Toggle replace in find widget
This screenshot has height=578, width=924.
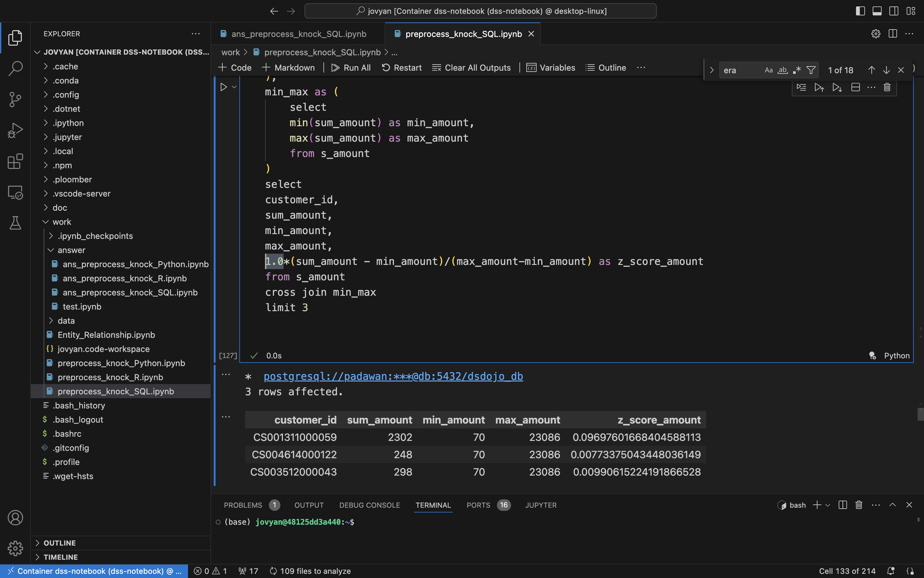[x=711, y=70]
